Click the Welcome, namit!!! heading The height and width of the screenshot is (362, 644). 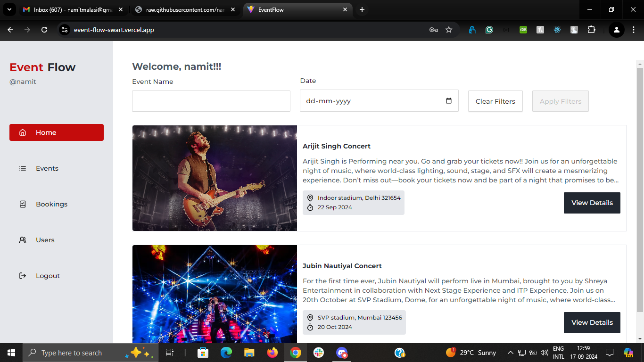tap(177, 66)
